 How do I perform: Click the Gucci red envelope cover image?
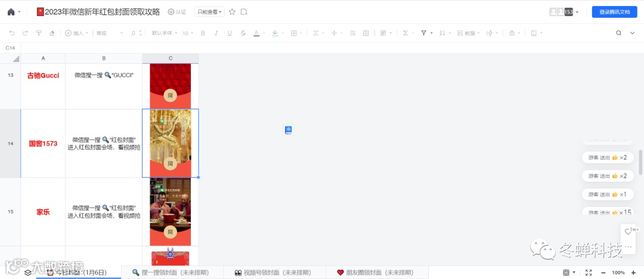pos(171,85)
